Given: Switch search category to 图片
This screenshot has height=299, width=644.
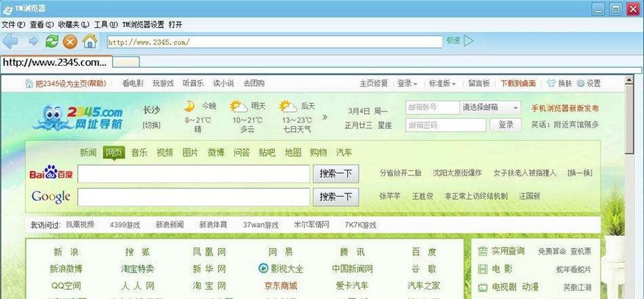Looking at the screenshot, I should [x=190, y=153].
